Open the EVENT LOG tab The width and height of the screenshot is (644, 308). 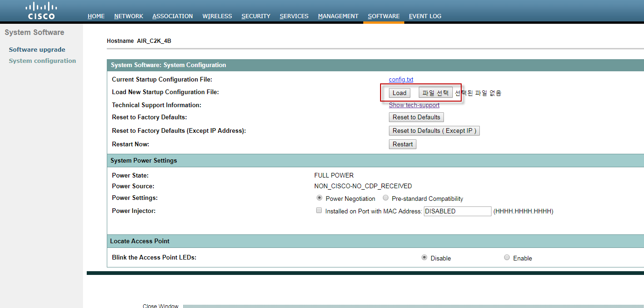(425, 16)
